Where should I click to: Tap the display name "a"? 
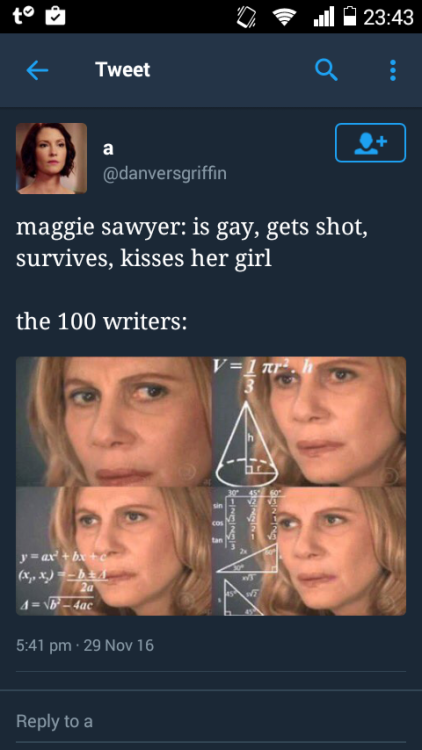[x=109, y=149]
